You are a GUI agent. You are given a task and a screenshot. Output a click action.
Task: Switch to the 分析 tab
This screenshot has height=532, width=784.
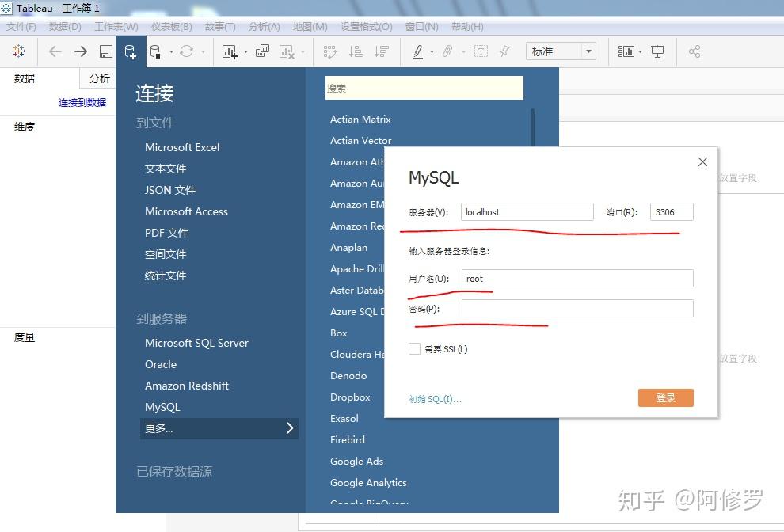pyautogui.click(x=98, y=78)
